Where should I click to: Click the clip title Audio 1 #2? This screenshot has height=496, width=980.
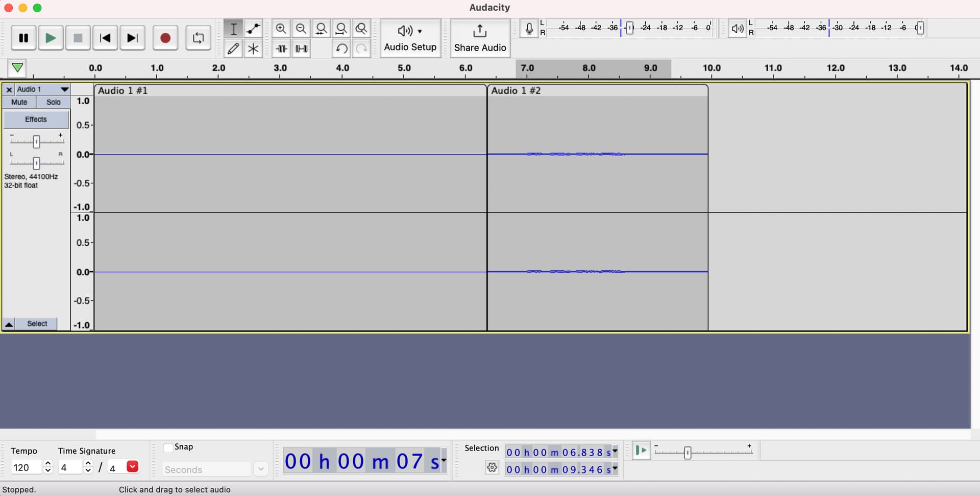pos(516,90)
